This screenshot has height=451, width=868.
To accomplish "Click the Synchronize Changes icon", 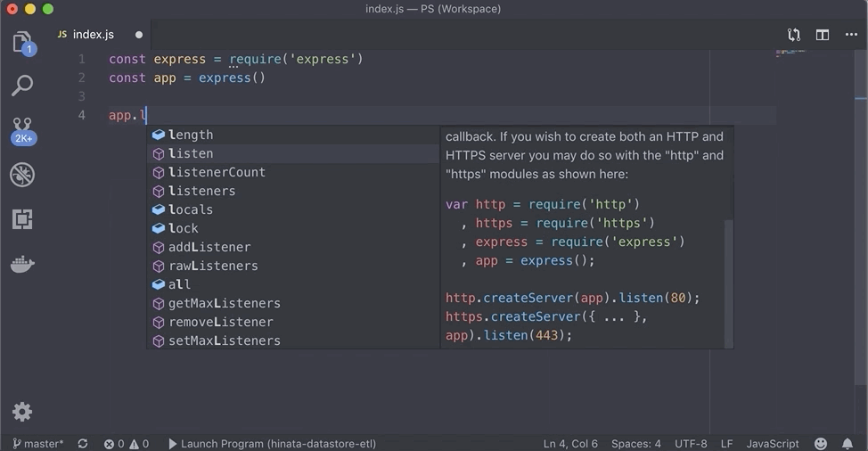I will (x=83, y=443).
